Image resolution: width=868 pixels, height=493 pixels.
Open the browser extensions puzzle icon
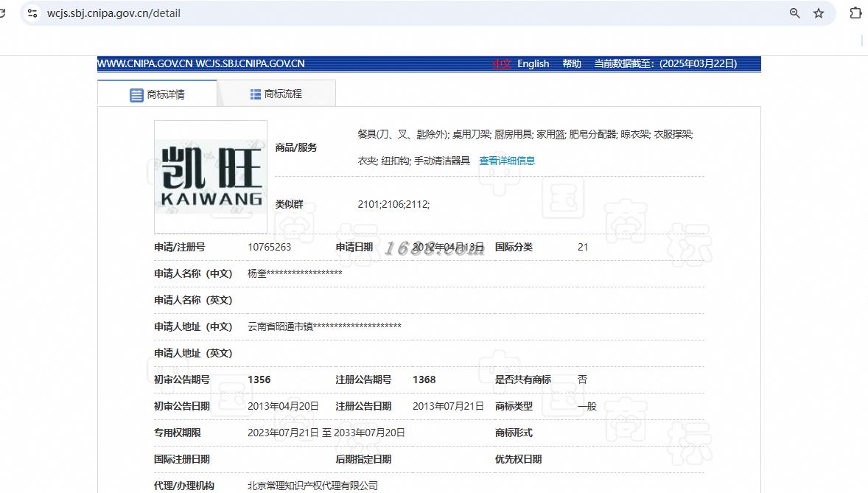click(855, 13)
